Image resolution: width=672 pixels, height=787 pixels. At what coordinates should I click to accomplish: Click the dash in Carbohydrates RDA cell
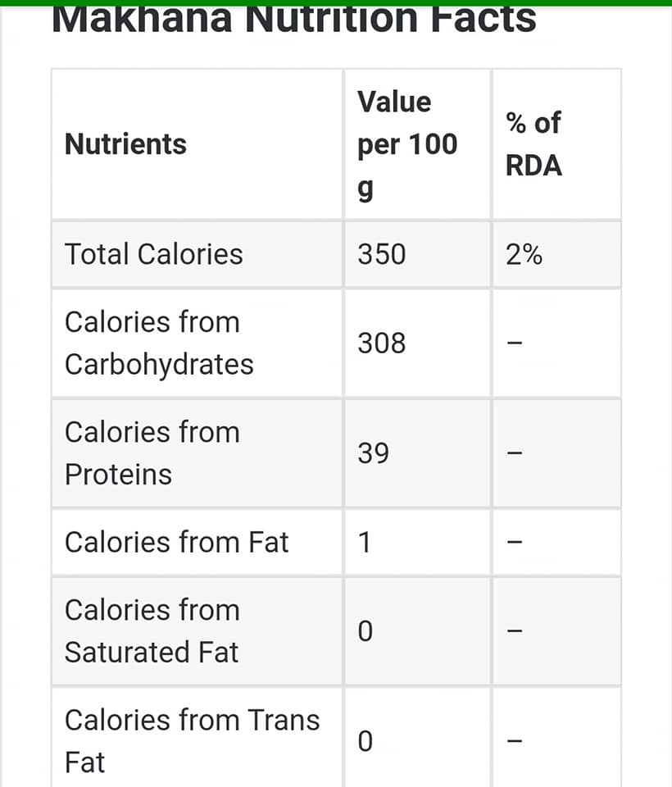point(515,343)
